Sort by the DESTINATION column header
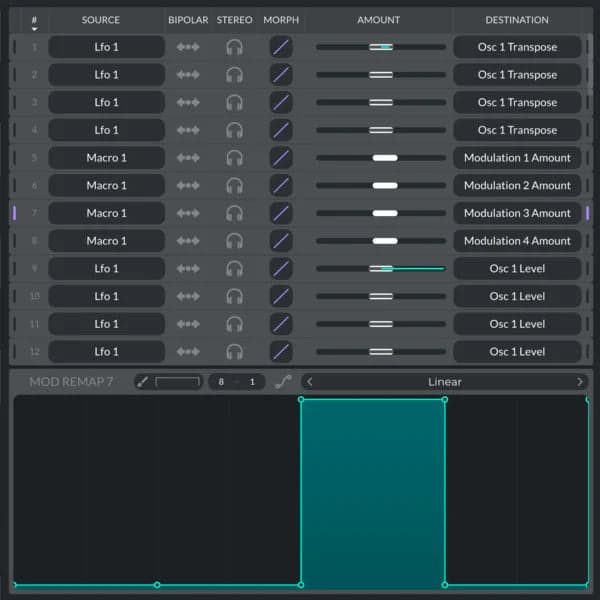600x600 pixels. pyautogui.click(x=517, y=20)
